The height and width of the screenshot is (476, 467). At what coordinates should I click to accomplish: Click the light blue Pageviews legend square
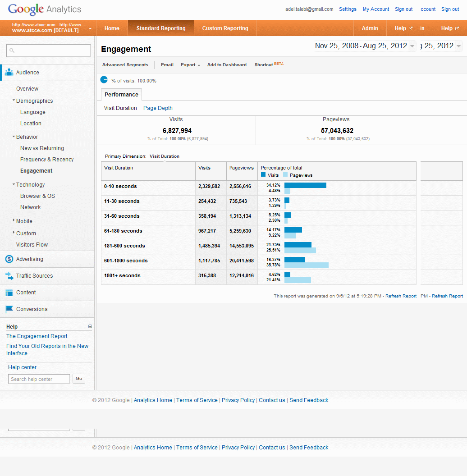coord(285,174)
